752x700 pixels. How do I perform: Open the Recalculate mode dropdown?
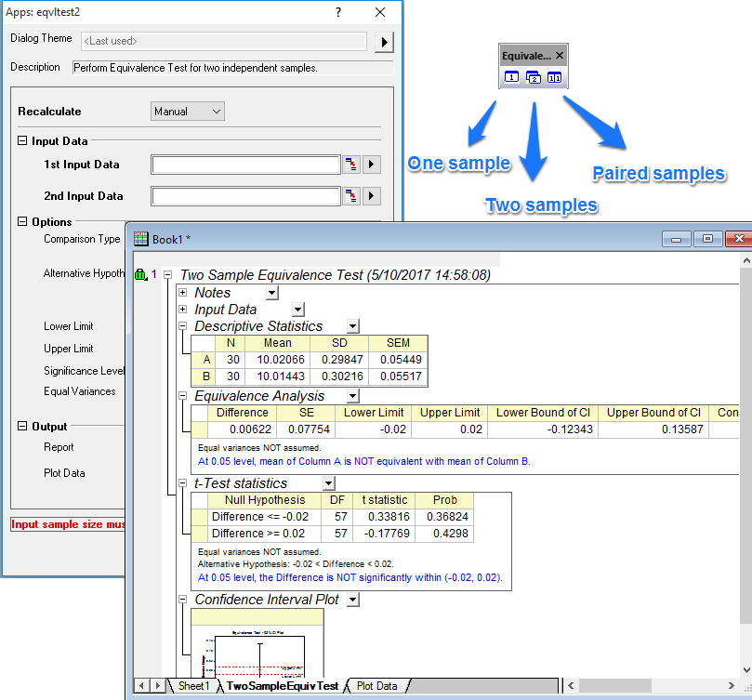pos(188,112)
